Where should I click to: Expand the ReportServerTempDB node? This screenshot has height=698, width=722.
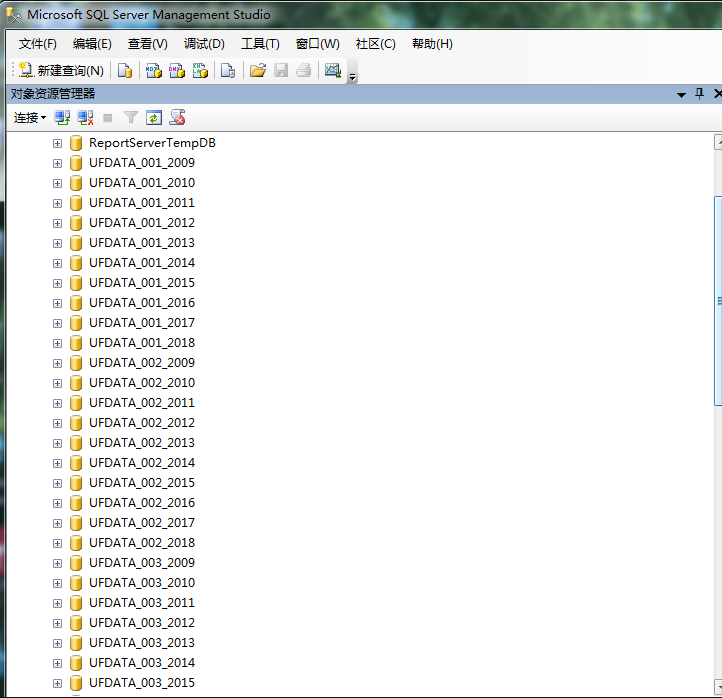pos(57,144)
